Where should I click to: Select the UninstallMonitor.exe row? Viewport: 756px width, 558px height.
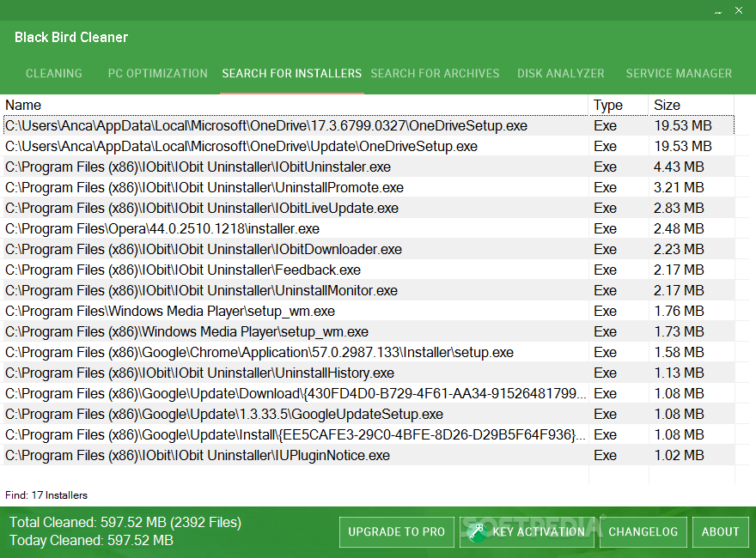coord(369,290)
